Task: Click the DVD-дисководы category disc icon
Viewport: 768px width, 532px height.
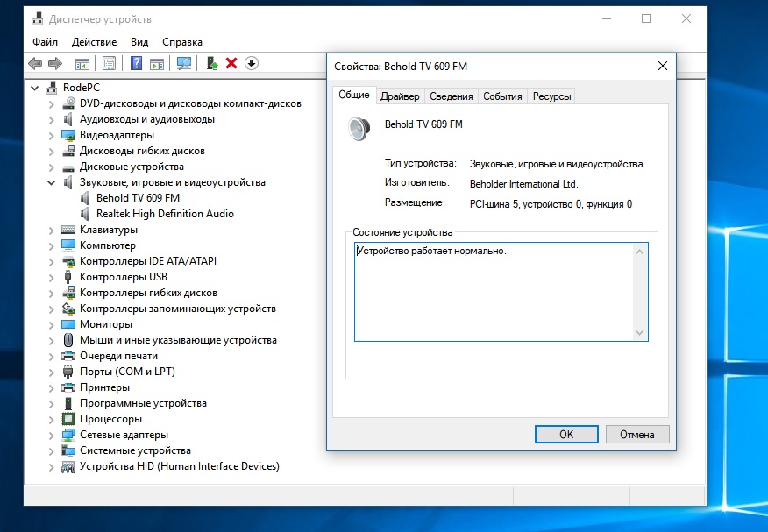Action: [x=68, y=103]
